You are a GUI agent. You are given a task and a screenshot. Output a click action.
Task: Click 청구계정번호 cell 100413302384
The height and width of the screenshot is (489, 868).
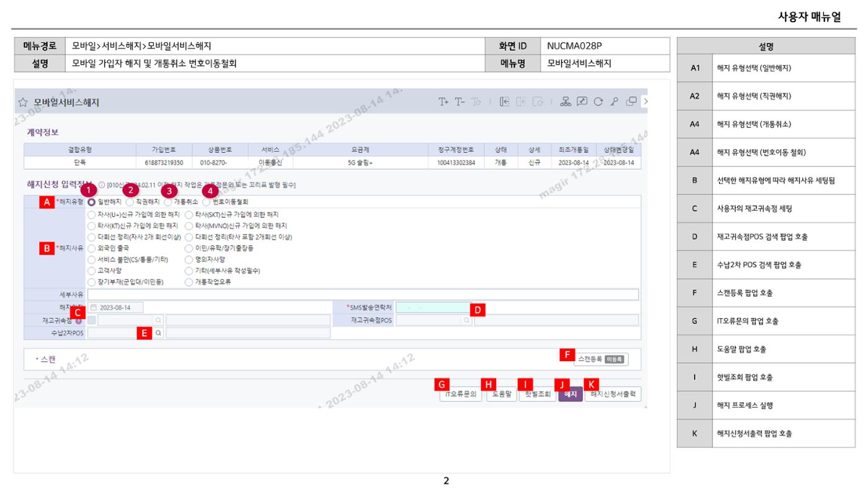click(456, 163)
